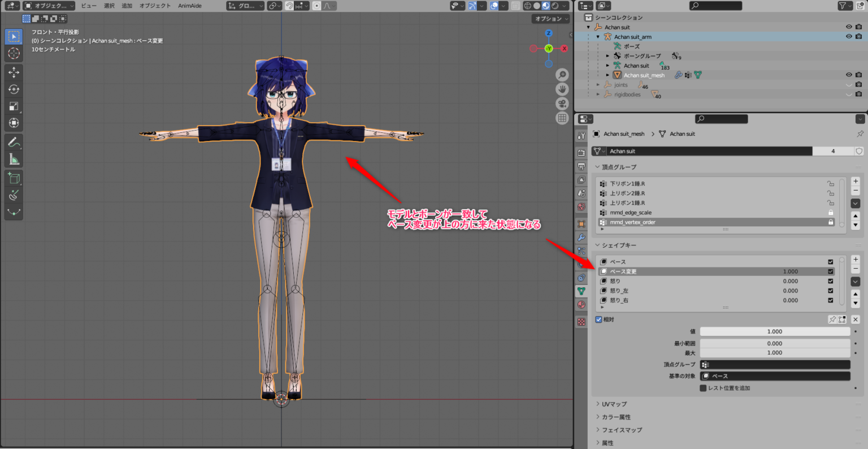
Task: Click the outliner search field
Action: tap(715, 6)
